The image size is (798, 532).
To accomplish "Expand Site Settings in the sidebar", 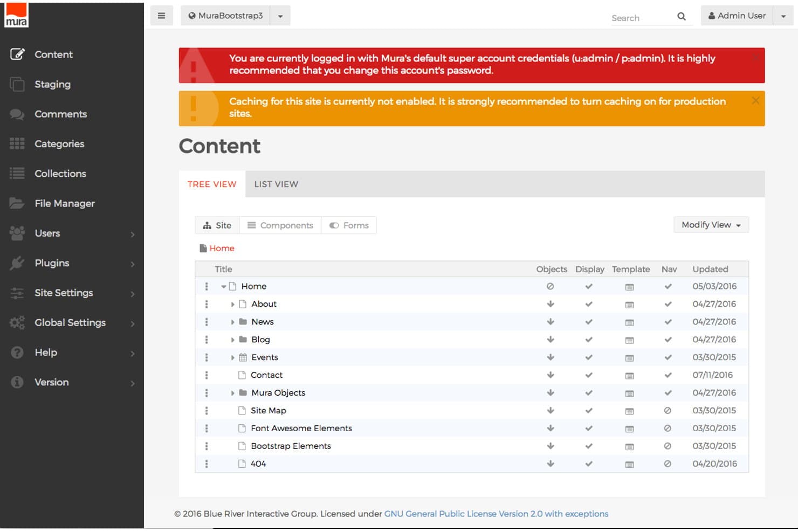I will point(72,293).
